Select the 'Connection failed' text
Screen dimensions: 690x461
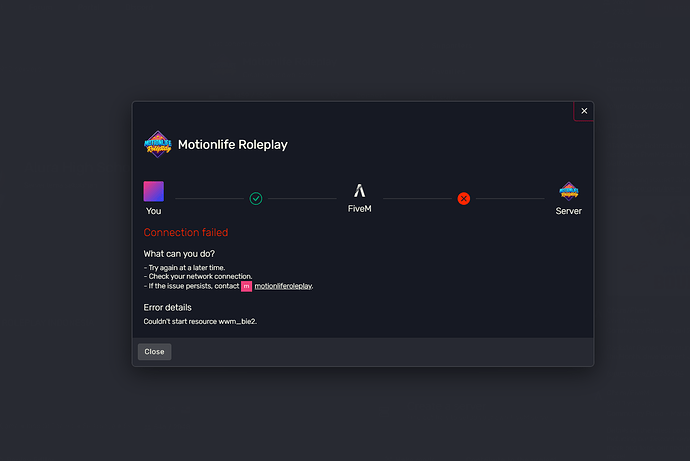click(x=186, y=232)
